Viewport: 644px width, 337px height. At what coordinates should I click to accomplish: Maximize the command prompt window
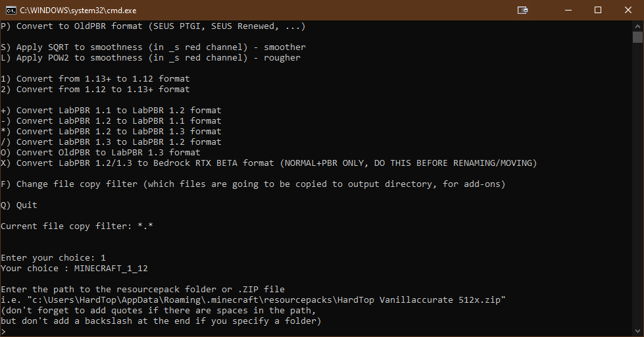click(597, 10)
